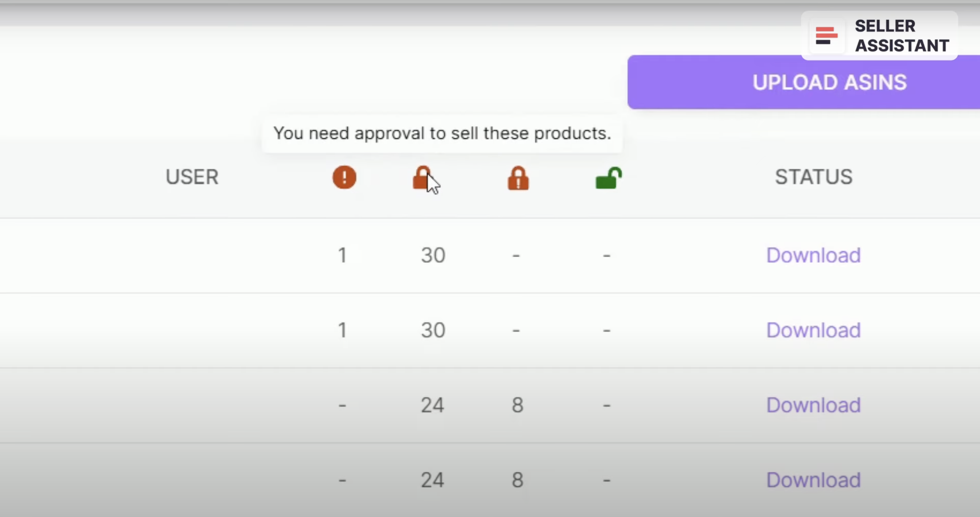Click the red exclamation alert icon
This screenshot has width=980, height=517.
point(344,177)
